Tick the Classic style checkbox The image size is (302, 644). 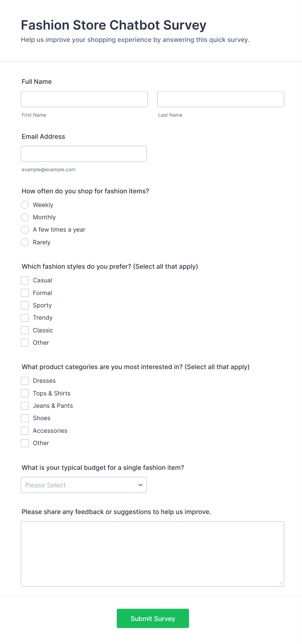coord(25,330)
